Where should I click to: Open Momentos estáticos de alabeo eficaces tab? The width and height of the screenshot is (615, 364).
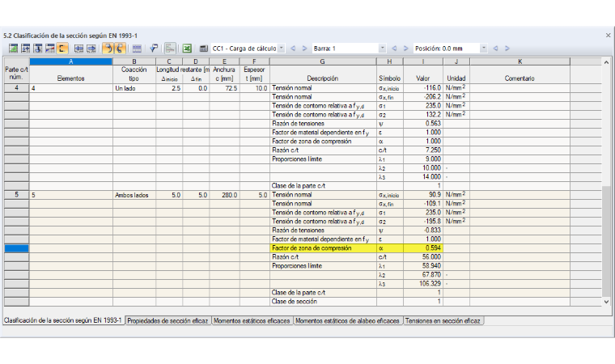[x=347, y=321]
